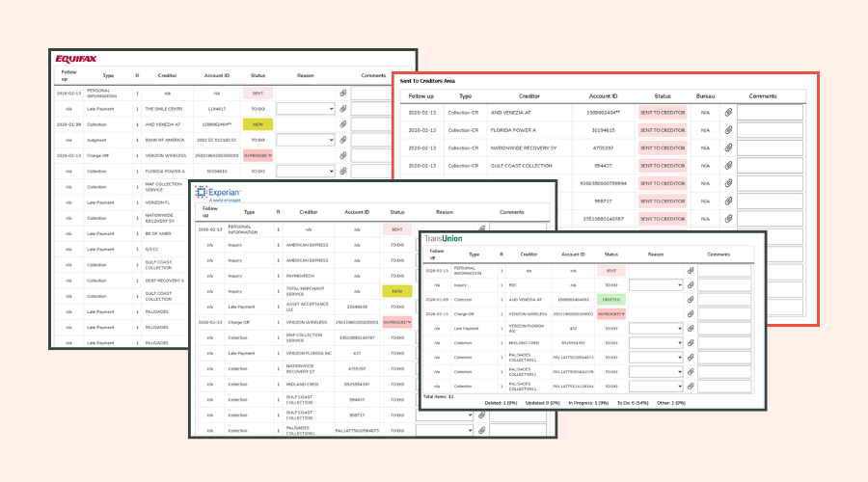Click paperclip on Sent To Creditors account 958717
Screen dimensions: 868x482
point(728,201)
